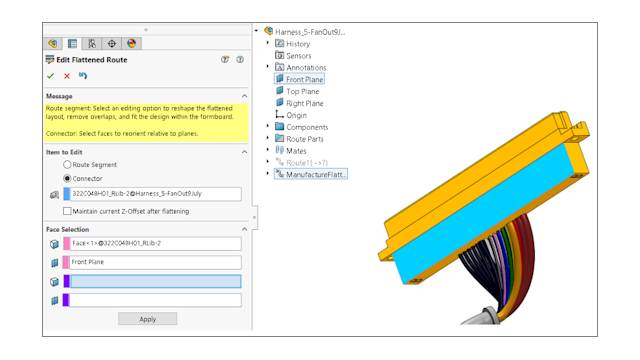Open the DisplayManager color ball tab

131,43
